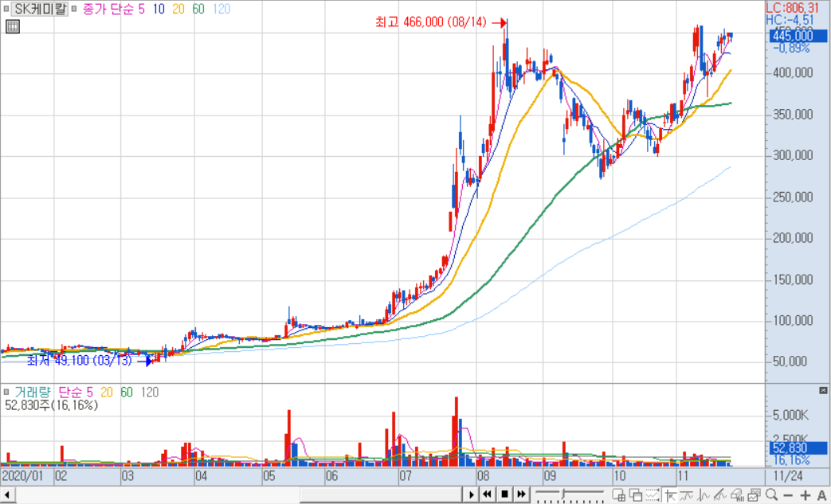Click the vertical line chart tool icon
Image resolution: width=831 pixels, height=504 pixels.
point(704,495)
